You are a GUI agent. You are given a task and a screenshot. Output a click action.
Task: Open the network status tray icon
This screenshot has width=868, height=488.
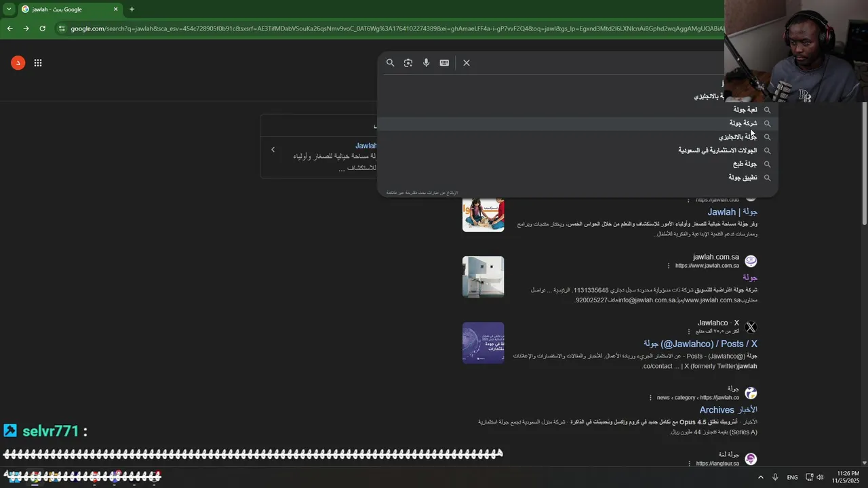809,477
